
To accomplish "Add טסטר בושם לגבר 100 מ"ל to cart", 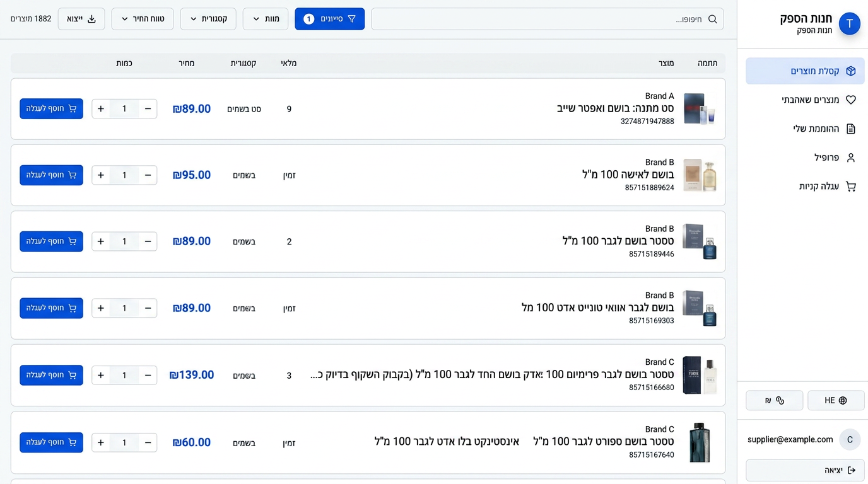I will coord(51,241).
